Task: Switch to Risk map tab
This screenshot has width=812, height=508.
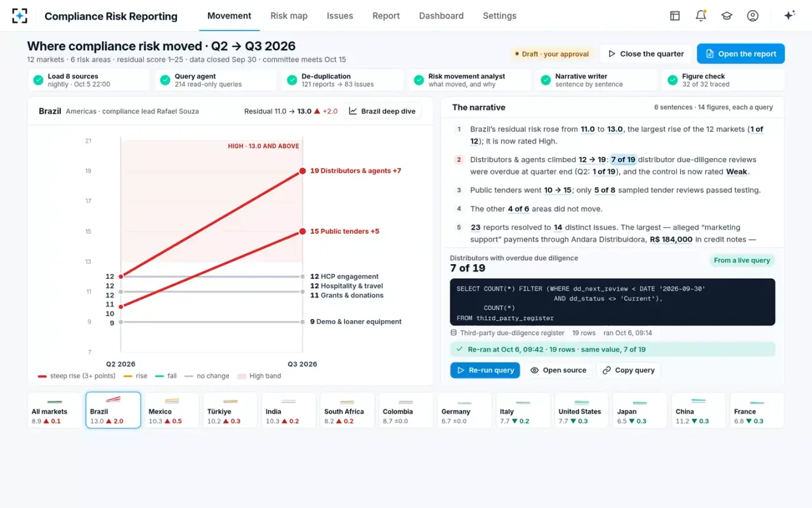Action: [289, 16]
